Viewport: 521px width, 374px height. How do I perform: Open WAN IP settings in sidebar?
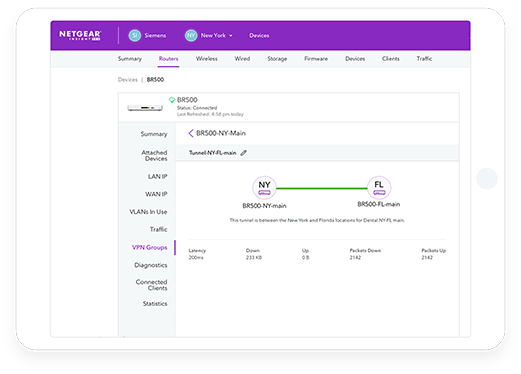(156, 194)
